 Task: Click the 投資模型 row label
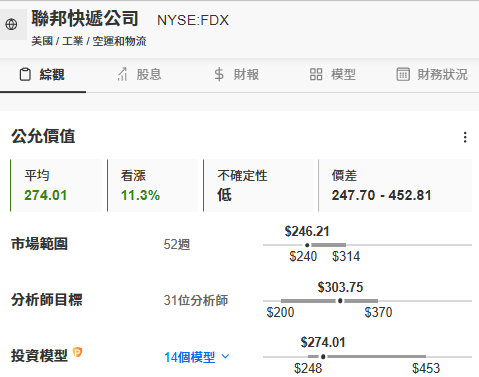tap(39, 356)
